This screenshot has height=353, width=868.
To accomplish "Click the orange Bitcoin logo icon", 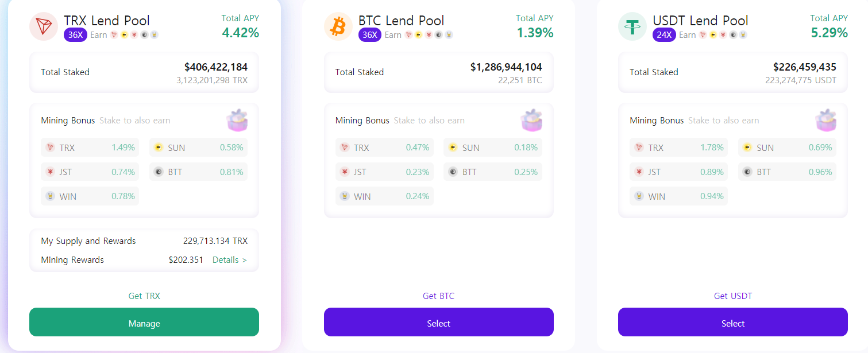I will coord(338,26).
